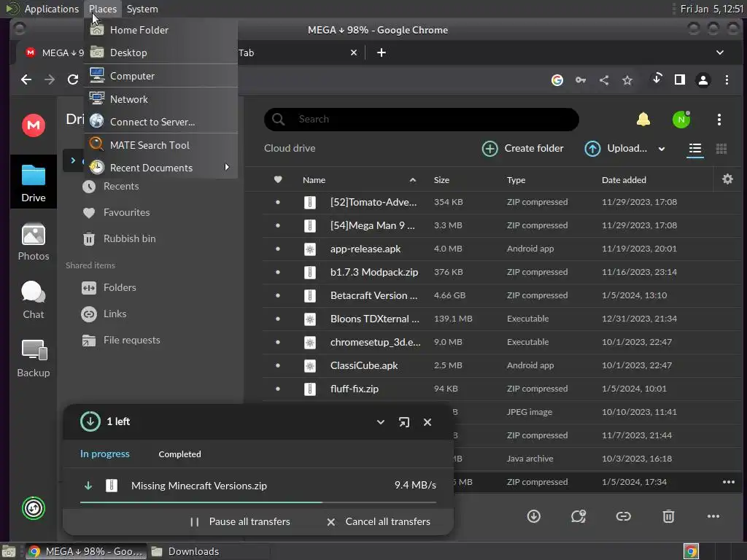Screen dimensions: 747x560
Task: Click the trash icon in bottom bar
Action: (x=668, y=516)
